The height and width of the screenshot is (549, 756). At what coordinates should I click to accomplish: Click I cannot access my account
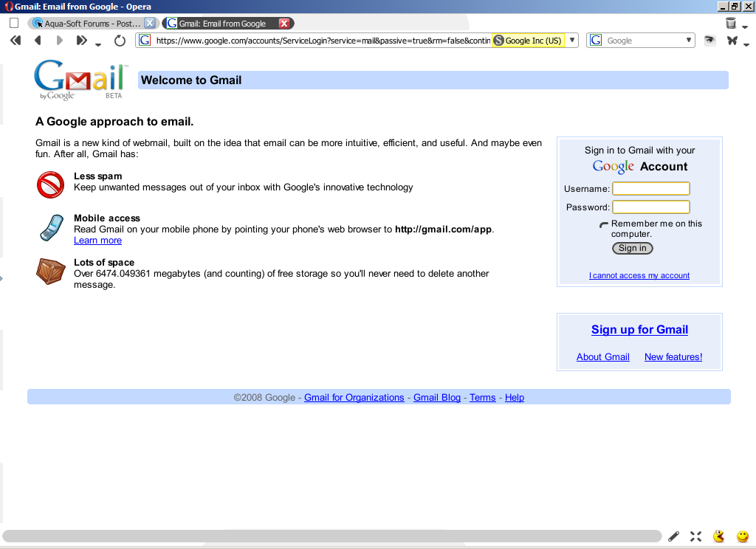(x=639, y=275)
